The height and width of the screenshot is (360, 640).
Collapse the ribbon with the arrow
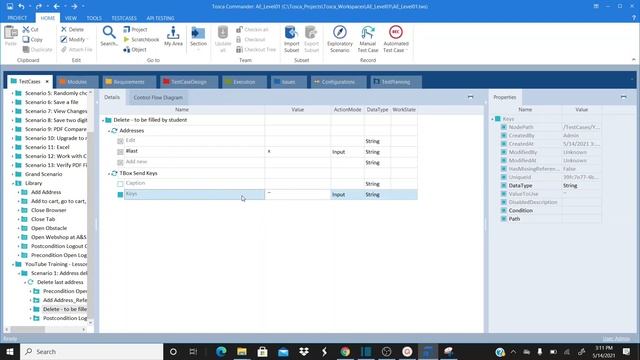click(633, 60)
